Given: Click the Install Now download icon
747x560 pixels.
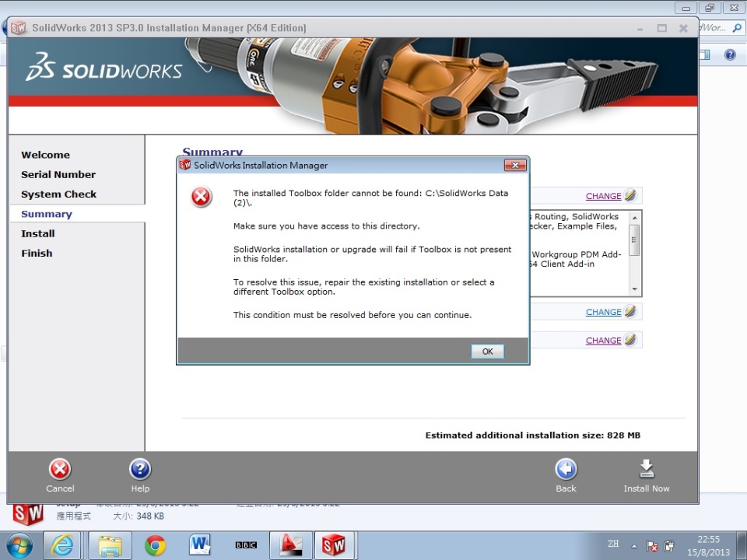Looking at the screenshot, I should click(647, 469).
